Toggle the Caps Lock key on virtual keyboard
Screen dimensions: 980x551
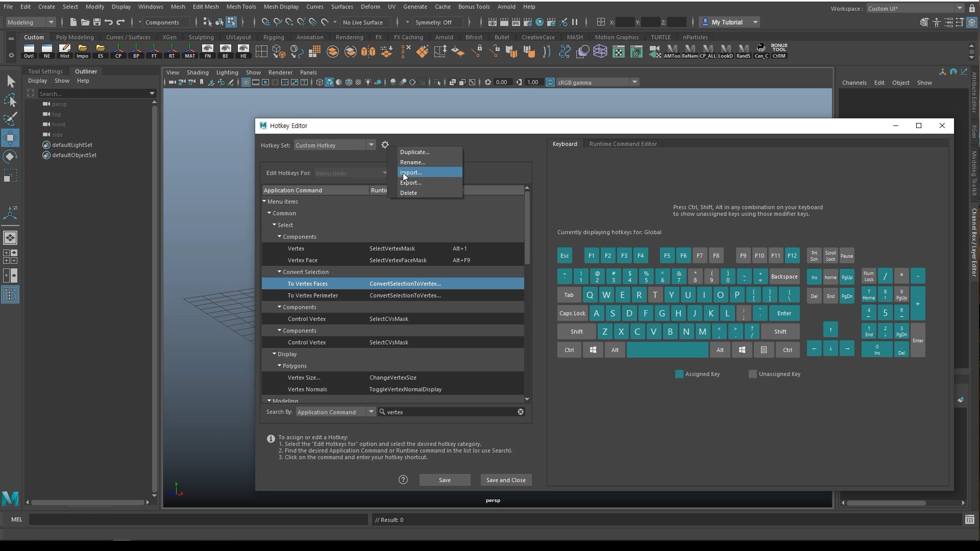[572, 313]
